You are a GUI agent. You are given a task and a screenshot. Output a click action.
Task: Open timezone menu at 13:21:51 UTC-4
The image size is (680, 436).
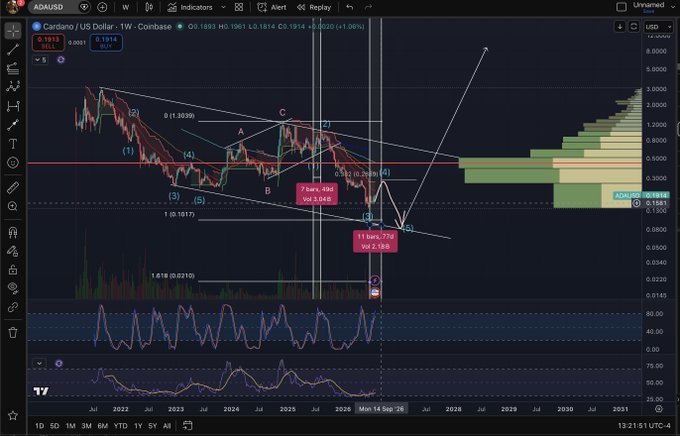click(x=646, y=426)
